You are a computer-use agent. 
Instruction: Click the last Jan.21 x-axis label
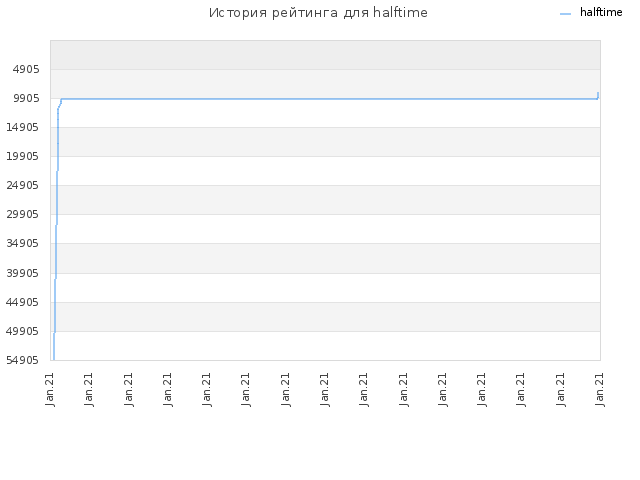(x=600, y=390)
